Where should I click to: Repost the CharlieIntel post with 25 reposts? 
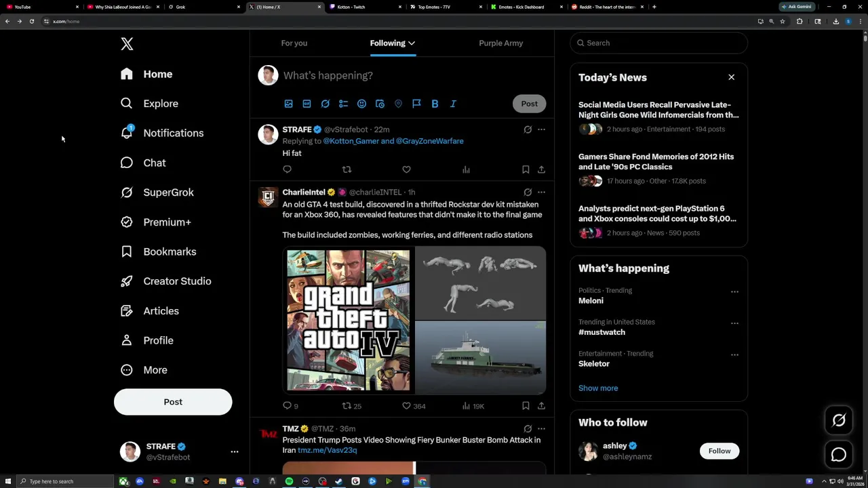(351, 406)
